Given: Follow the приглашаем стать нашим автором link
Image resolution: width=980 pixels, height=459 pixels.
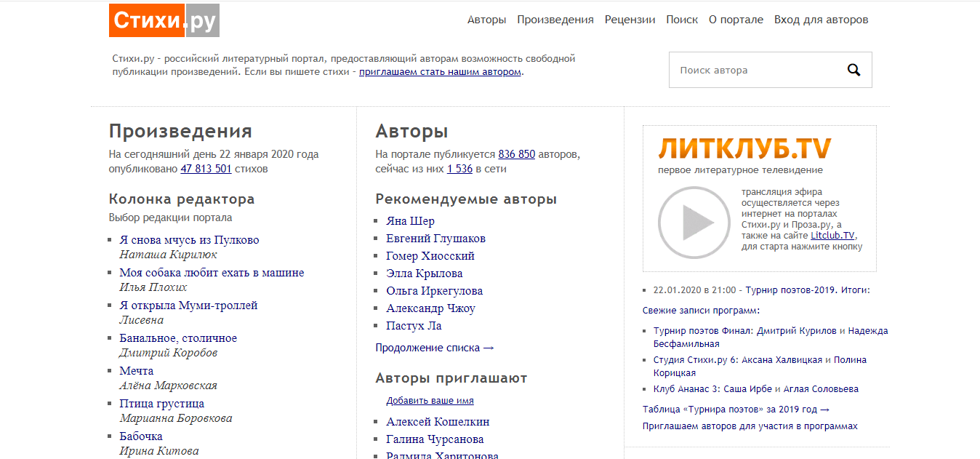Looking at the screenshot, I should [x=440, y=72].
